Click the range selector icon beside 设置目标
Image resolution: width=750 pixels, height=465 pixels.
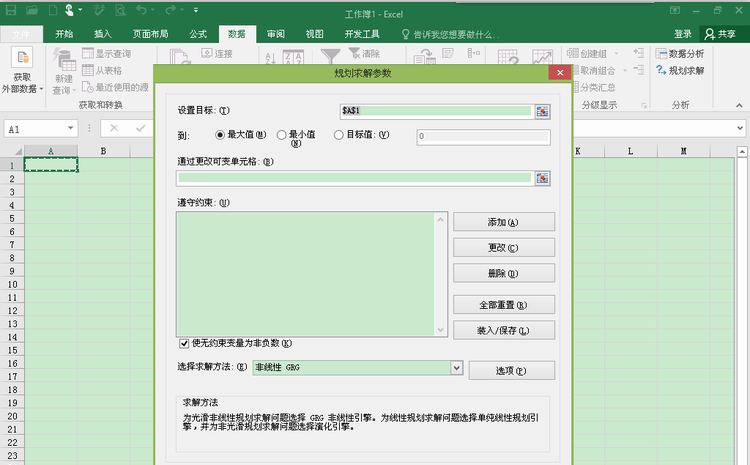click(542, 111)
